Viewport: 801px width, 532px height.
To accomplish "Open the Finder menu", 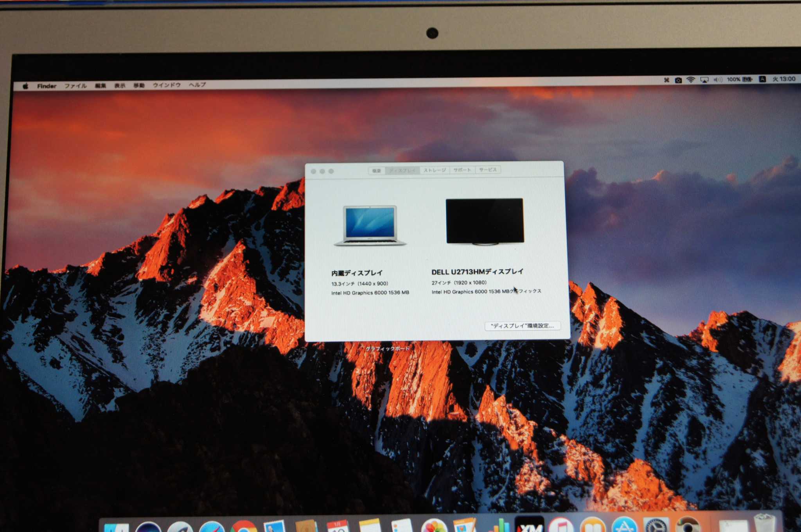I will 47,86.
